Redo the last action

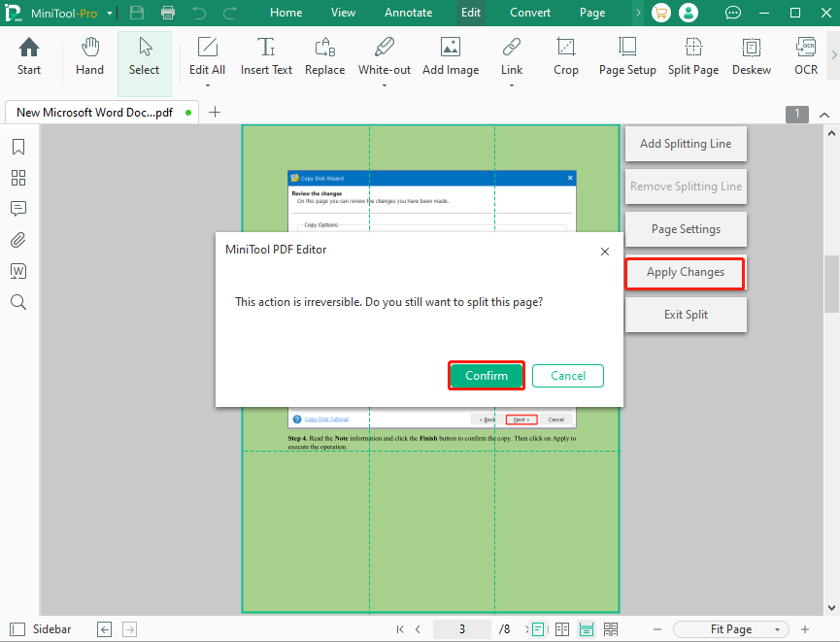[230, 13]
